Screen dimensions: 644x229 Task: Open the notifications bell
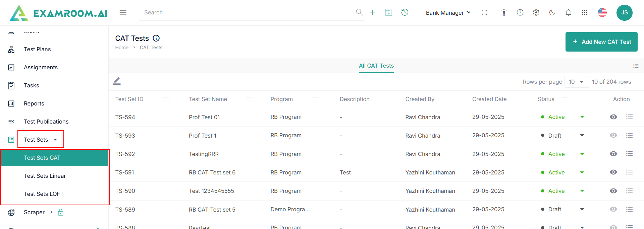pos(568,12)
